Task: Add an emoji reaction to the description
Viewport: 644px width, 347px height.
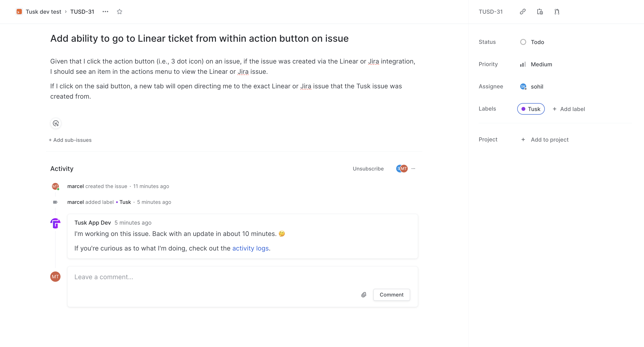Action: pos(56,123)
